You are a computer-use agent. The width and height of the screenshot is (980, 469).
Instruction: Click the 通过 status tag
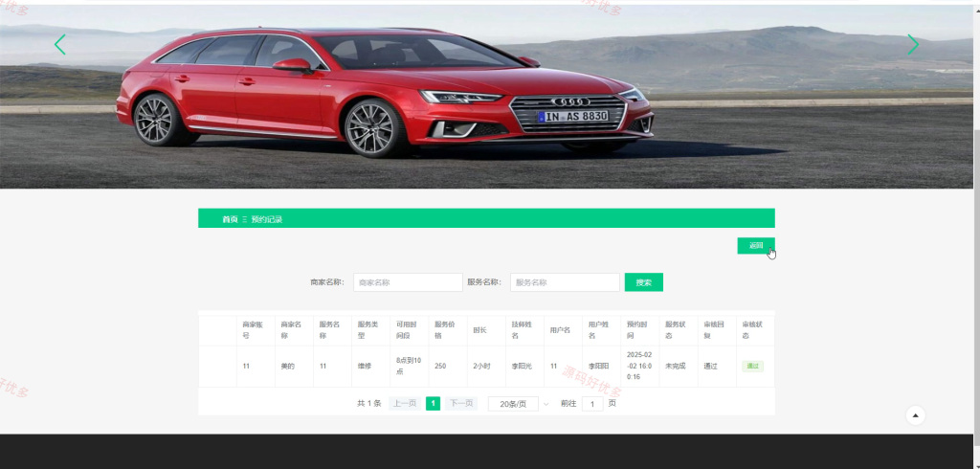click(752, 367)
